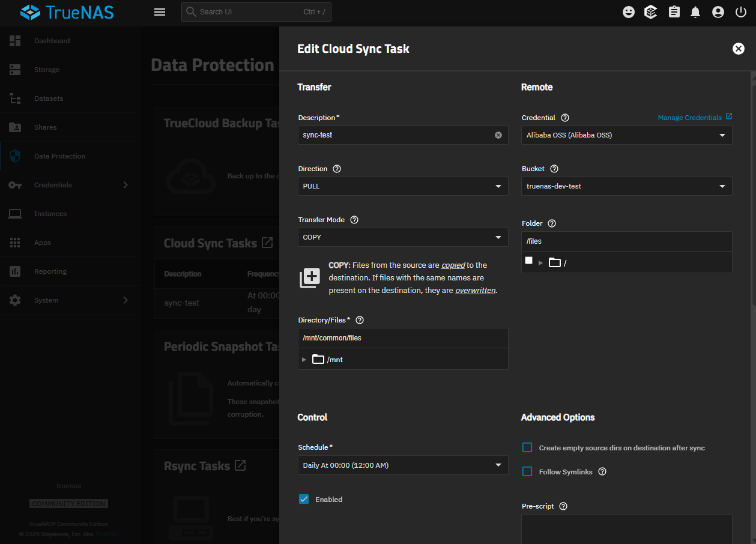
Task: Show help for Bucket
Action: click(x=554, y=169)
